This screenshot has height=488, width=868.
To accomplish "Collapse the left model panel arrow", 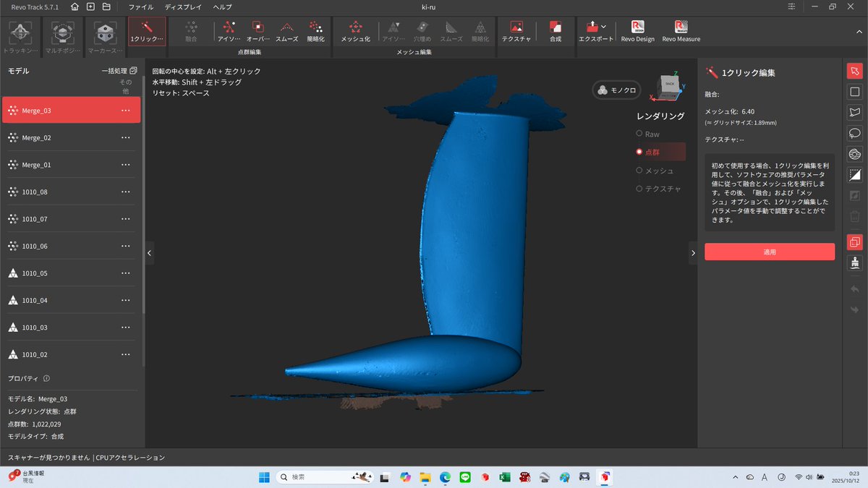I will [150, 253].
